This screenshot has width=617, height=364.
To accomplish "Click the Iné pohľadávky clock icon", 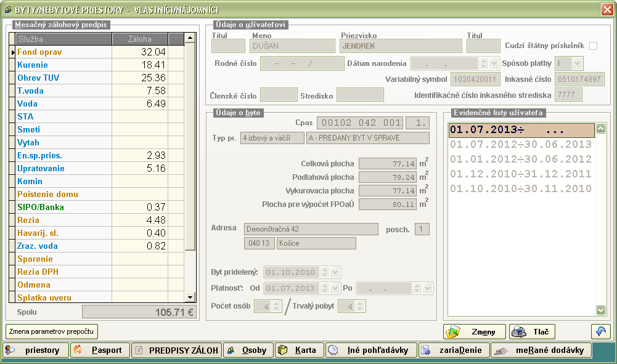I will pos(333,350).
